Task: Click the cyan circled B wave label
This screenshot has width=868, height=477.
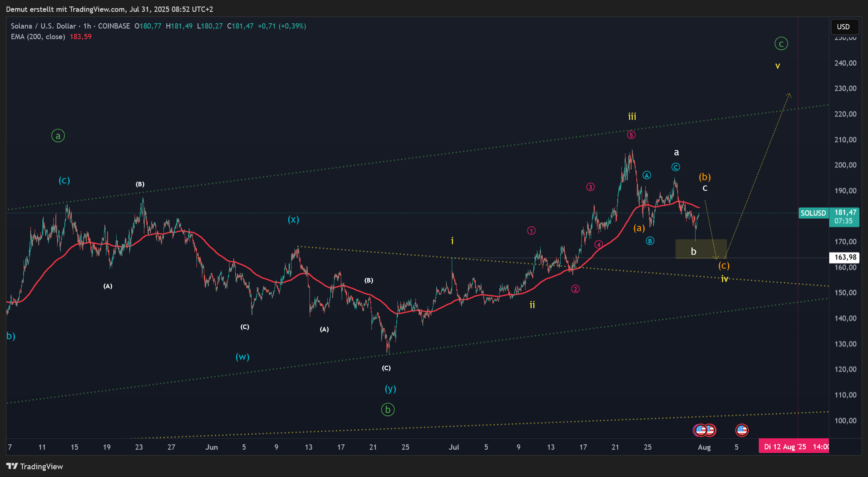Action: [650, 241]
